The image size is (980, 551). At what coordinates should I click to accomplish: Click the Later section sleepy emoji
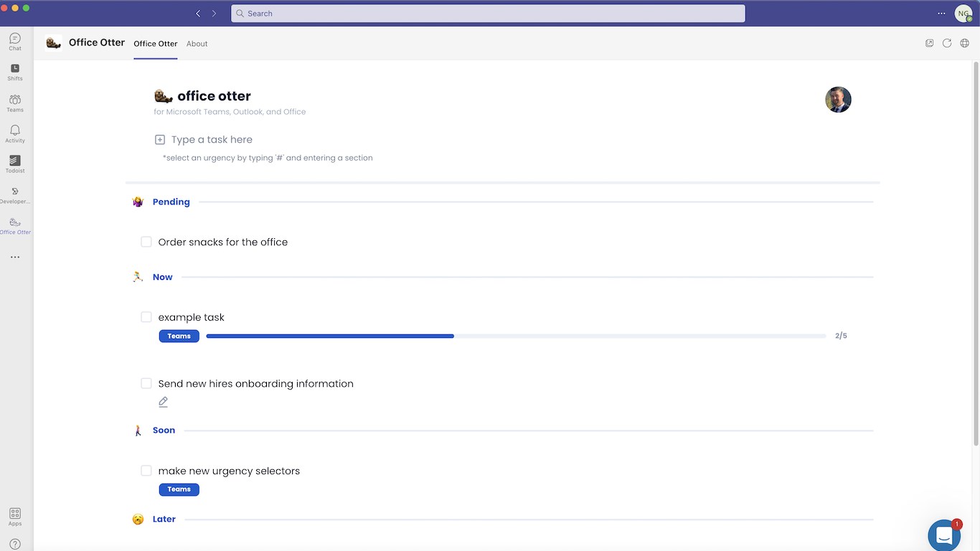(138, 519)
